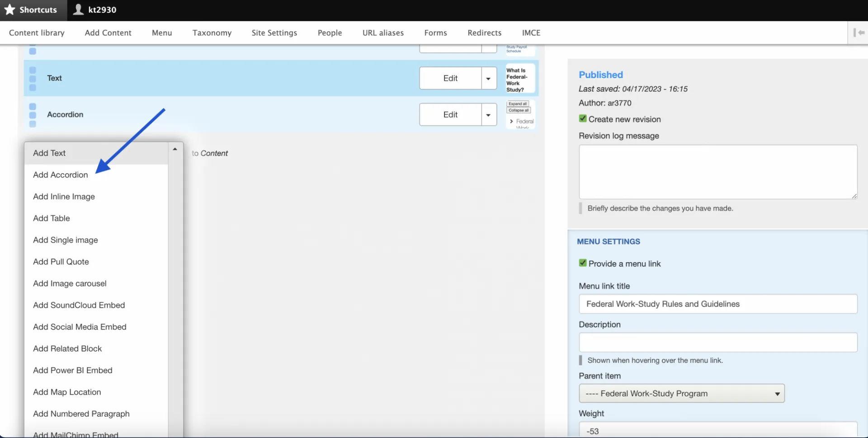Choose Add Image carousel option
This screenshot has width=868, height=438.
point(96,283)
